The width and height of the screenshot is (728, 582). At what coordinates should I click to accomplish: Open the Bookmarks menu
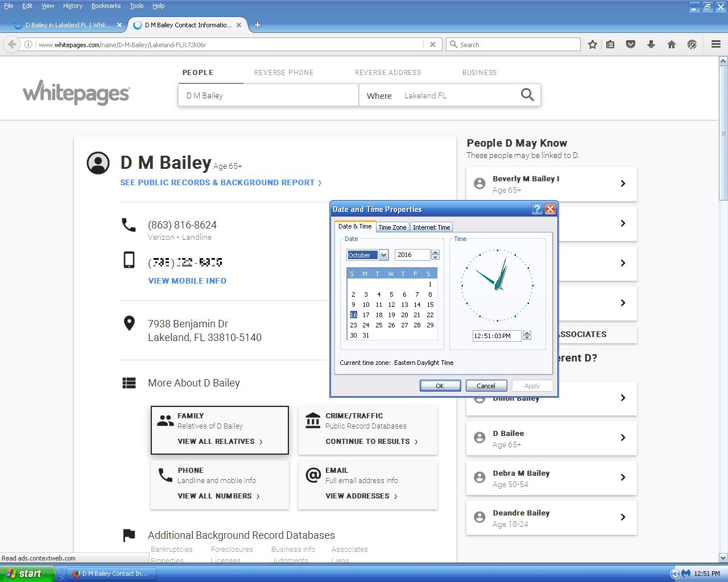coord(106,6)
